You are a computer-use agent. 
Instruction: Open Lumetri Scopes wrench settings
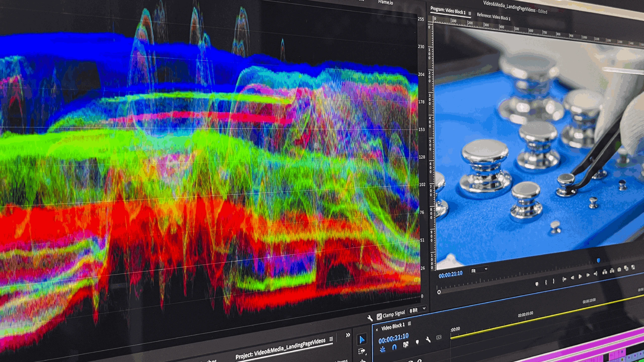point(370,318)
